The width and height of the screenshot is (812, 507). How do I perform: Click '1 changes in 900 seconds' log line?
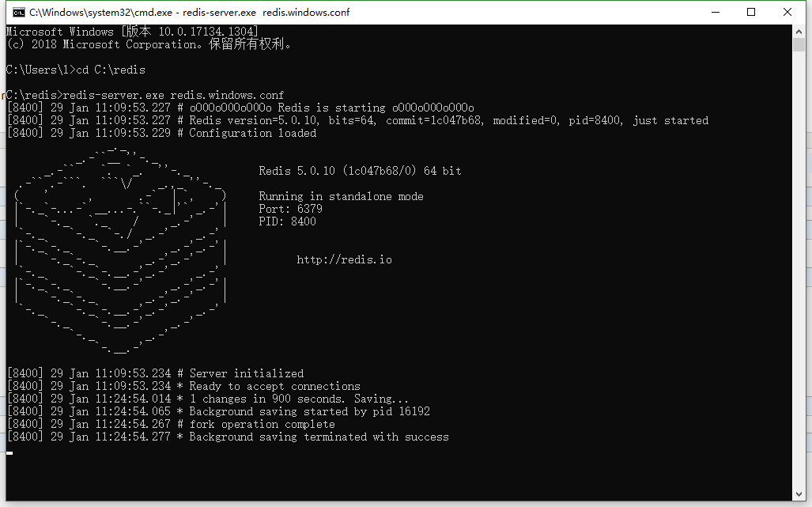[208, 399]
